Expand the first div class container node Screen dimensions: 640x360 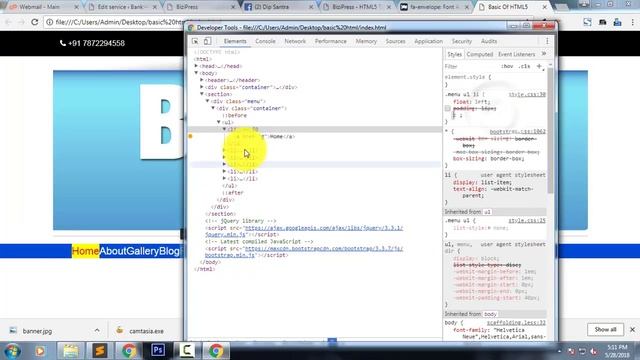pos(202,87)
